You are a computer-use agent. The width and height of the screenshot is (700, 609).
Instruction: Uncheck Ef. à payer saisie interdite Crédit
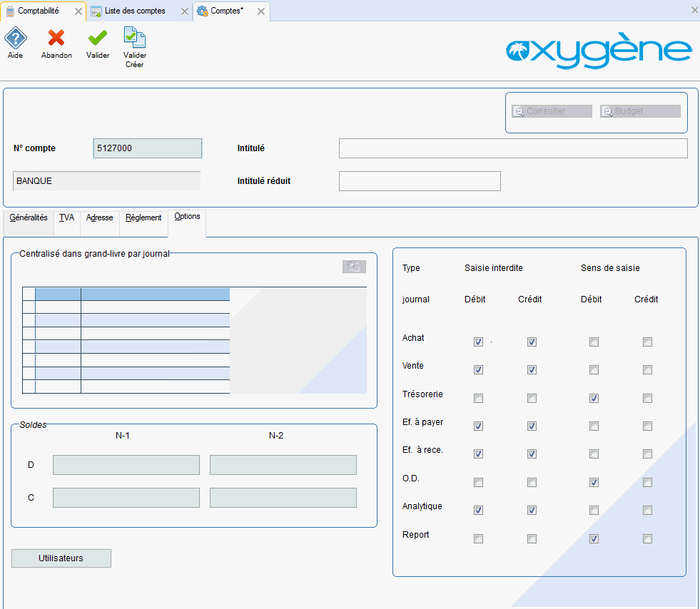coord(532,426)
